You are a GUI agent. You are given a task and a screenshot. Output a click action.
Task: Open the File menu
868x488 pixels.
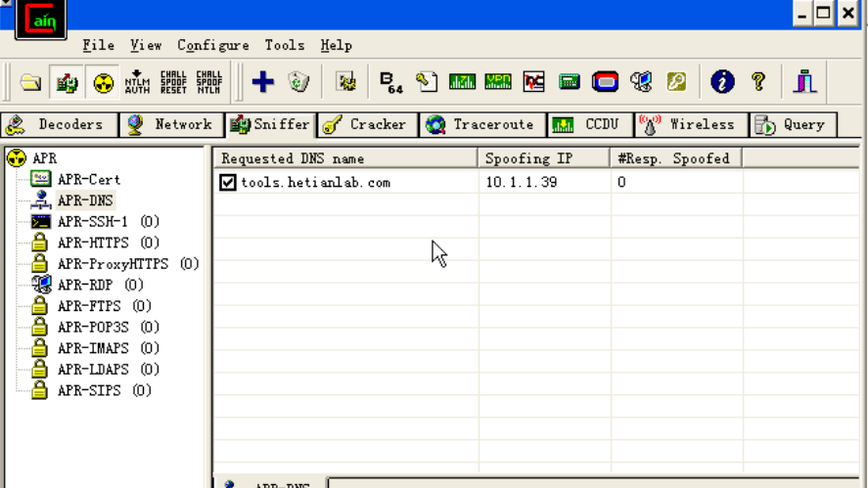tap(99, 45)
